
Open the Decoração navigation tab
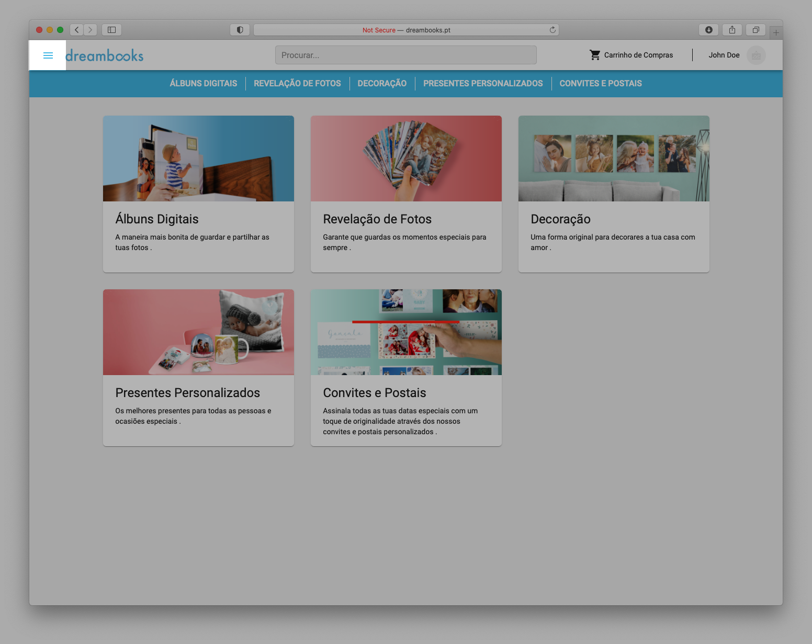pyautogui.click(x=382, y=83)
